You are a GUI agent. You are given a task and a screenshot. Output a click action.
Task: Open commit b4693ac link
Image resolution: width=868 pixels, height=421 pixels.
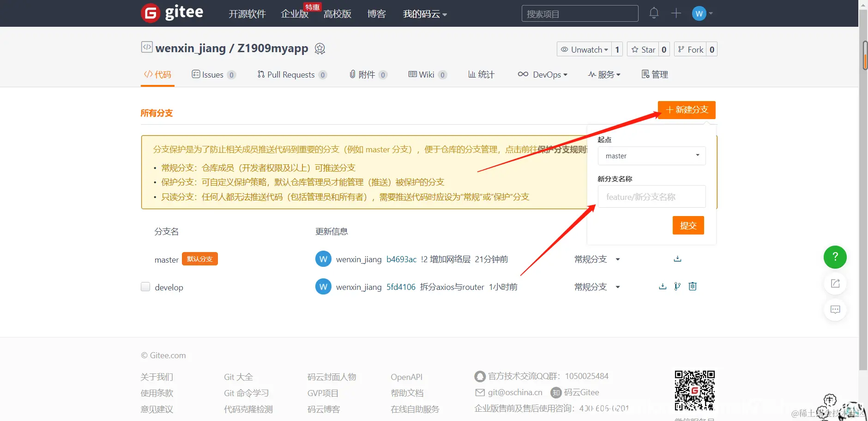(401, 259)
